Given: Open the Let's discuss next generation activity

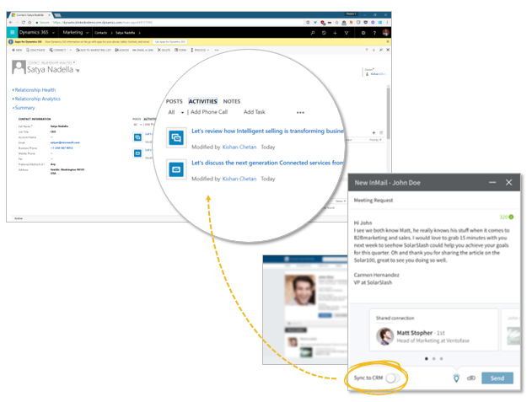Looking at the screenshot, I should [267, 163].
